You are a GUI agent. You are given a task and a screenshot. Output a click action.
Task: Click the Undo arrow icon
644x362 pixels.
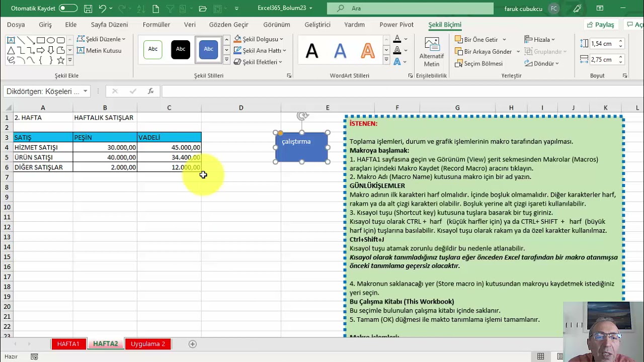[x=103, y=9]
